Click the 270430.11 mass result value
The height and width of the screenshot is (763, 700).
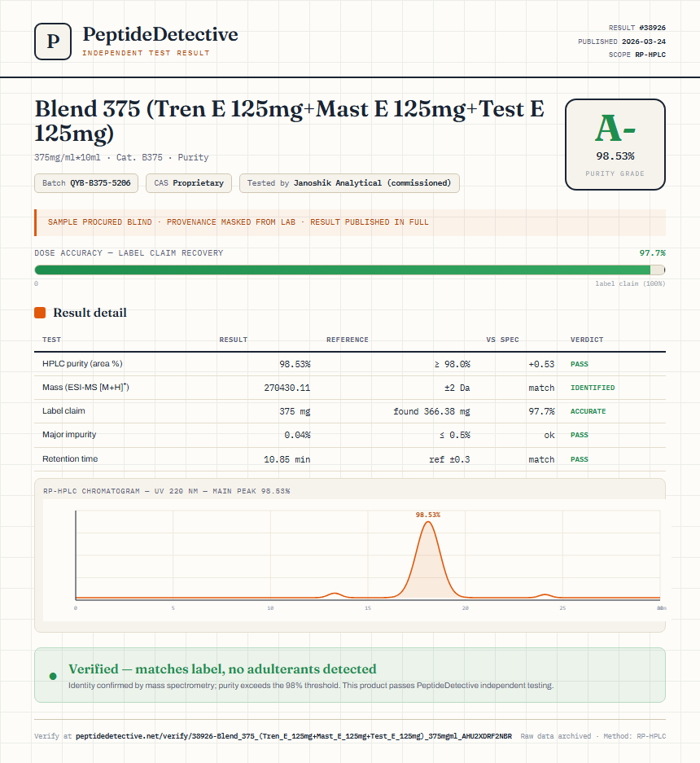[287, 388]
